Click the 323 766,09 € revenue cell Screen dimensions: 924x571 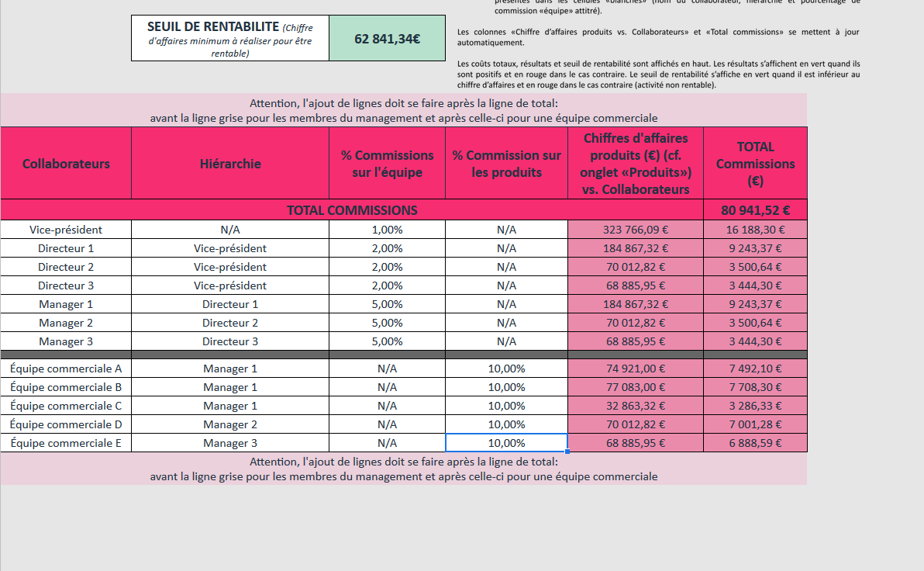click(636, 230)
